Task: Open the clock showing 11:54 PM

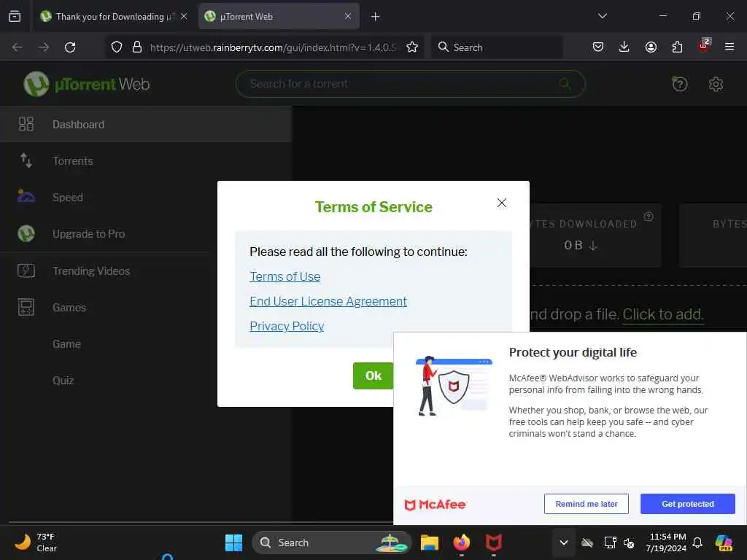Action: click(x=667, y=542)
